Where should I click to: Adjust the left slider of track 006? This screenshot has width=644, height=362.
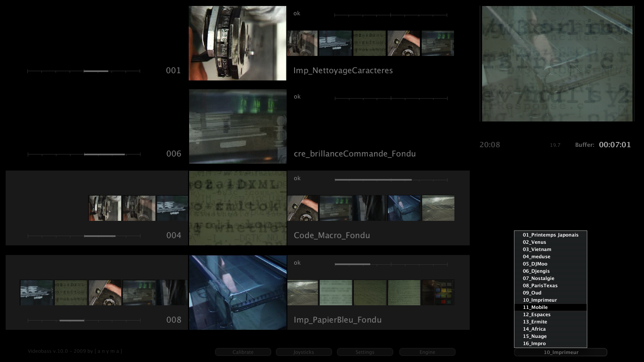pyautogui.click(x=104, y=154)
